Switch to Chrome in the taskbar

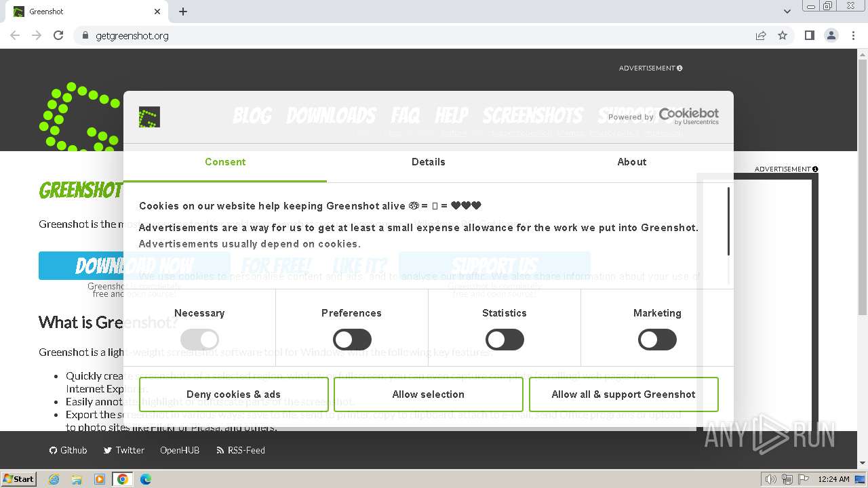click(x=123, y=479)
